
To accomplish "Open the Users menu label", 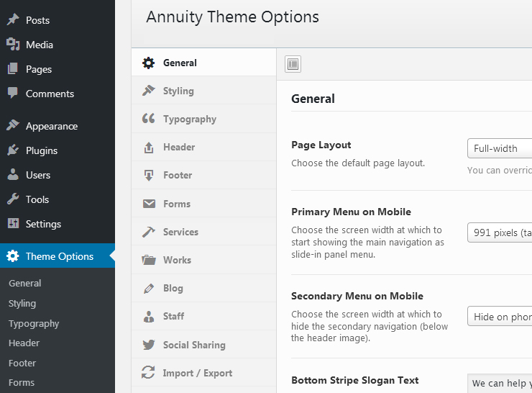I will tap(38, 176).
